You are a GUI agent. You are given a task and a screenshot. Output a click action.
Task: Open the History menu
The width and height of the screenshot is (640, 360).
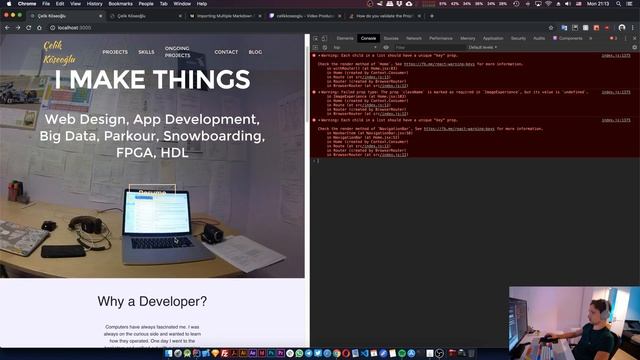(94, 4)
